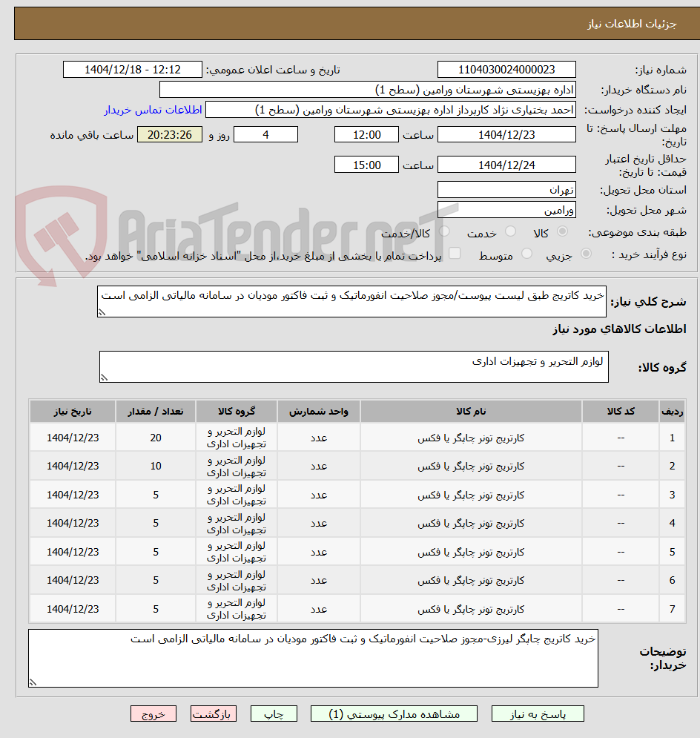Click the announcement date field 1404/12/18 - 12:12
Viewport: 700px width, 738px height.
[133, 70]
